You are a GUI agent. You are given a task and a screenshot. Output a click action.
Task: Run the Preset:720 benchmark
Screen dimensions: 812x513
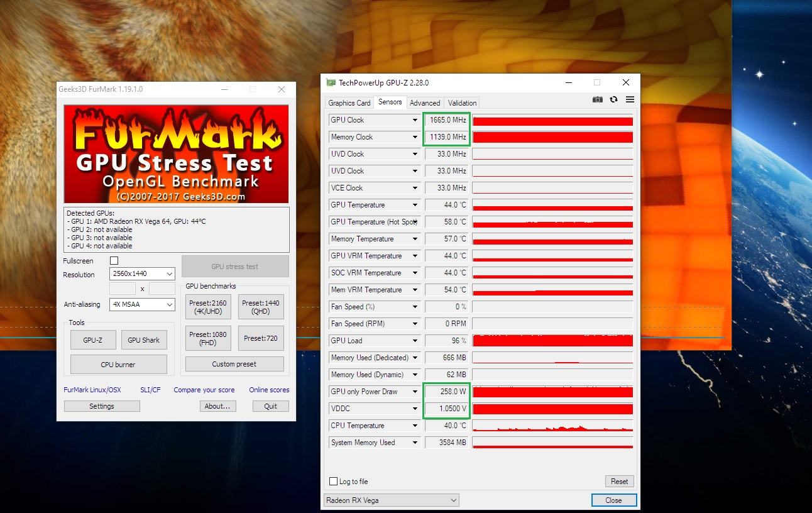point(261,338)
